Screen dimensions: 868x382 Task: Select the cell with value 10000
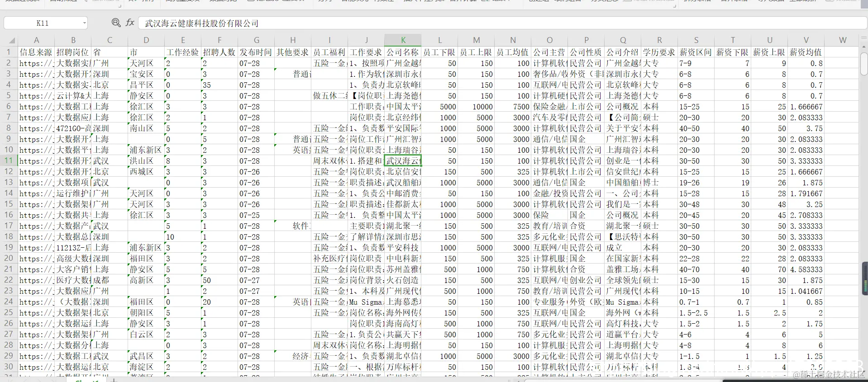476,107
